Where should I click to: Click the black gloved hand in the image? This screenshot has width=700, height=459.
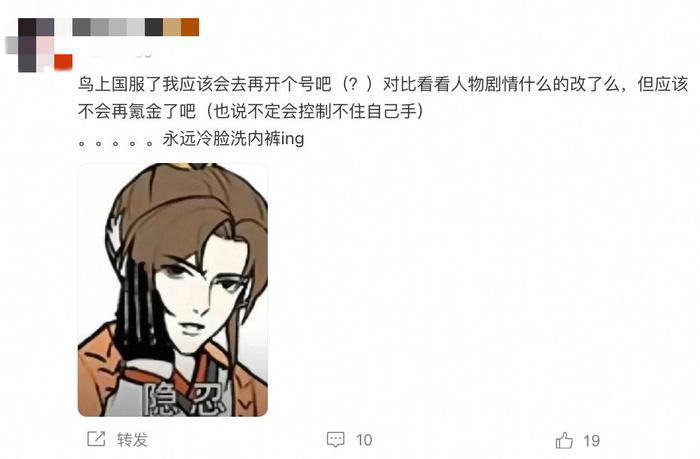pyautogui.click(x=139, y=308)
